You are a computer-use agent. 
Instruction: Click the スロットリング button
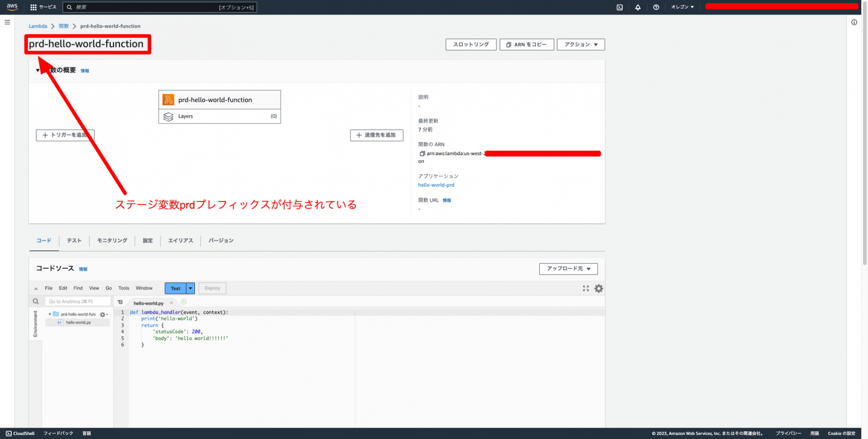point(470,44)
